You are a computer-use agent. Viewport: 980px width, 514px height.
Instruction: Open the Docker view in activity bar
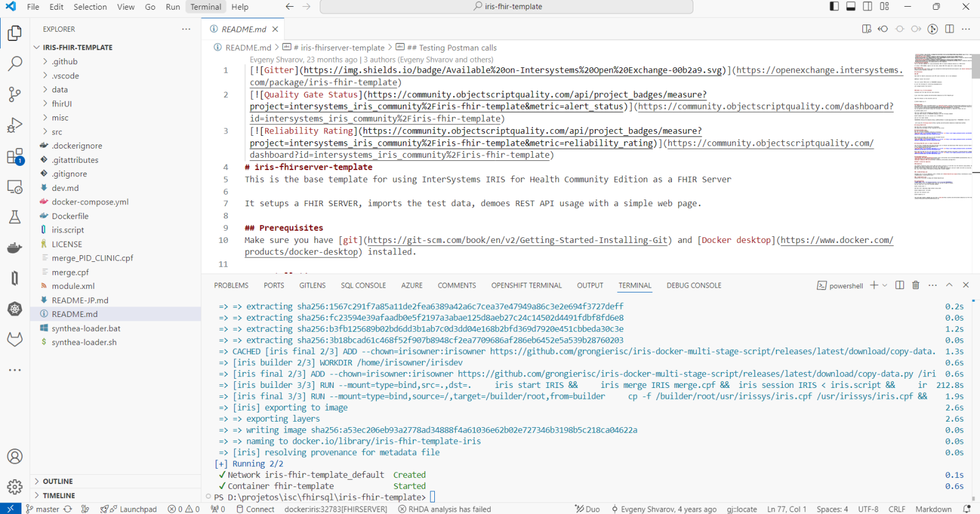pos(15,248)
